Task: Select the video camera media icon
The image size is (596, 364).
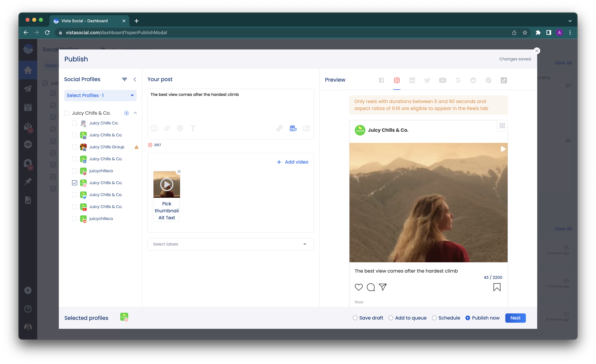Action: (x=293, y=128)
